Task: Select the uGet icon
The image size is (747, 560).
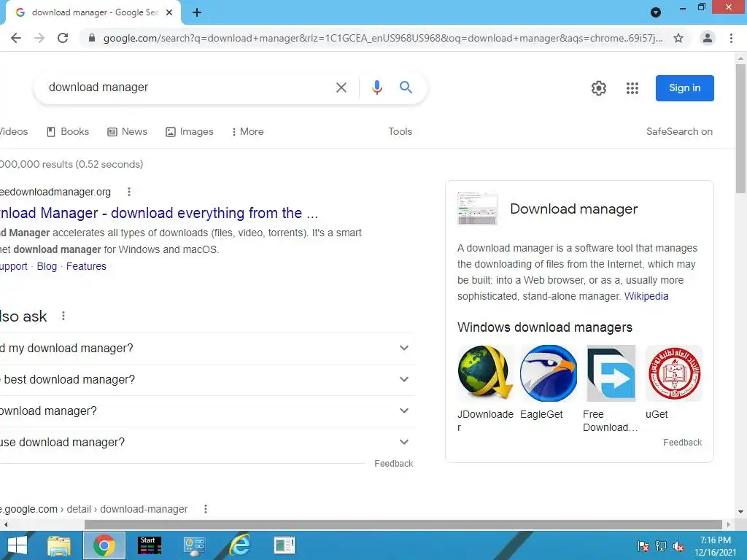Action: pos(673,373)
